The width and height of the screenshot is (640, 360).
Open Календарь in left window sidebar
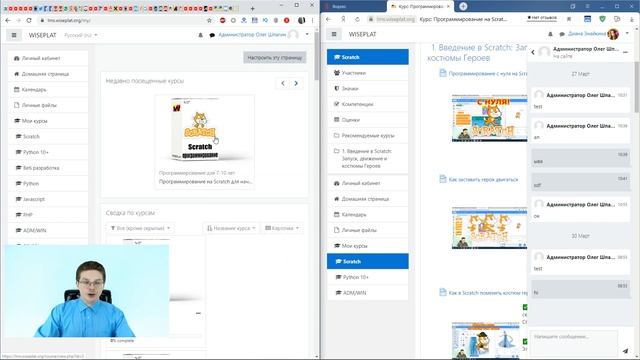tap(48, 89)
